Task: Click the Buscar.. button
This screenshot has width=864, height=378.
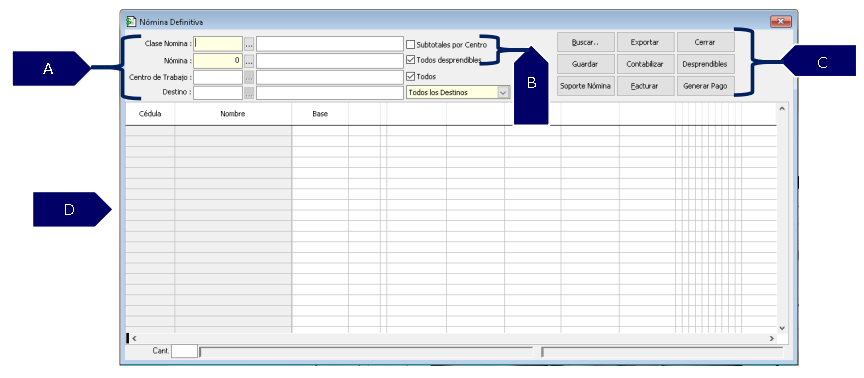Action: 586,42
